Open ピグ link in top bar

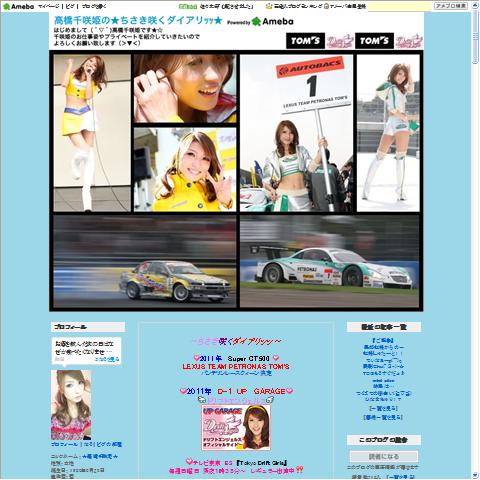pos(70,6)
